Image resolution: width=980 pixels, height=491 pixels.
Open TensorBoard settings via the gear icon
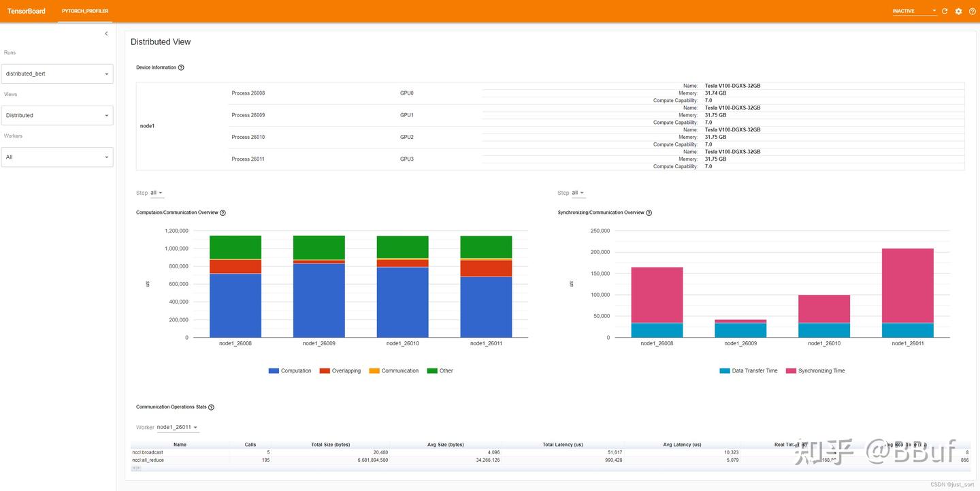coord(958,11)
